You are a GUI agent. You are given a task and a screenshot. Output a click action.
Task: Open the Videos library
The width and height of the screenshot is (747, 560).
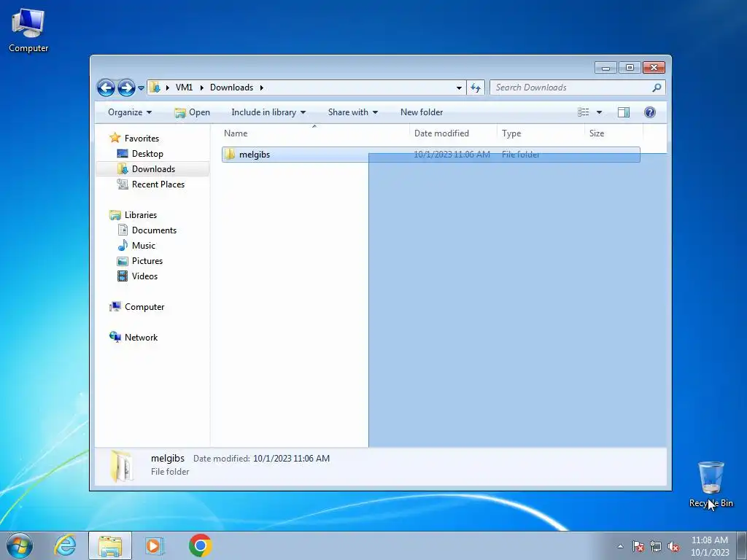click(x=144, y=276)
